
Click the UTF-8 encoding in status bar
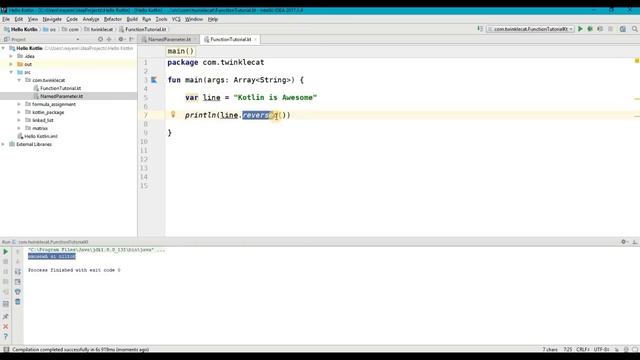(601, 349)
